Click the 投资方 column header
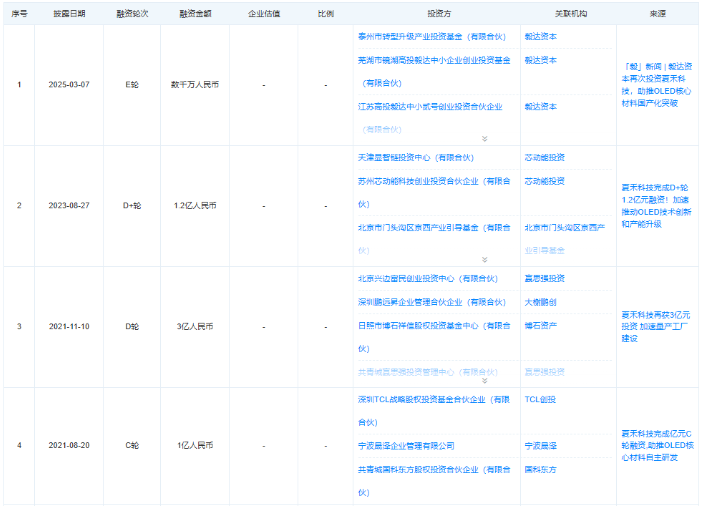703x509 pixels. pyautogui.click(x=439, y=14)
